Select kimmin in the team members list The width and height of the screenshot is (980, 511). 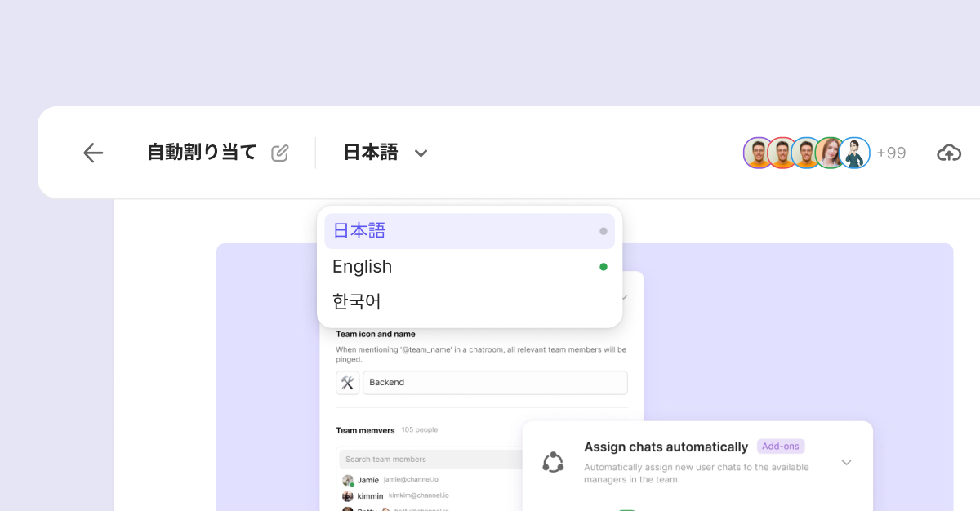point(372,495)
